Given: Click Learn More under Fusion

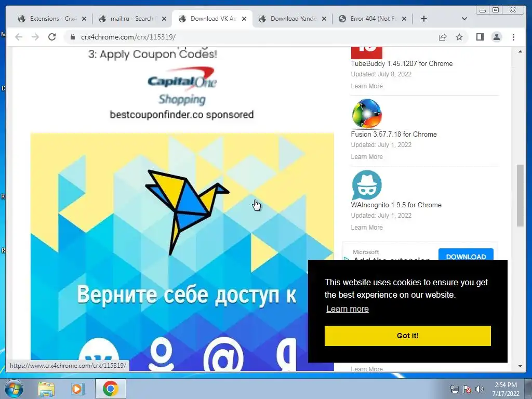Looking at the screenshot, I should pos(367,157).
